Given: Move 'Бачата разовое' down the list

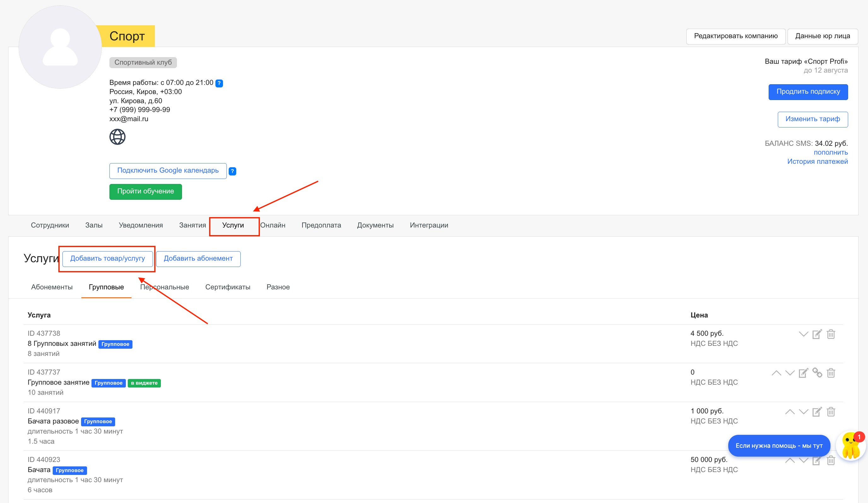Looking at the screenshot, I should coord(803,412).
